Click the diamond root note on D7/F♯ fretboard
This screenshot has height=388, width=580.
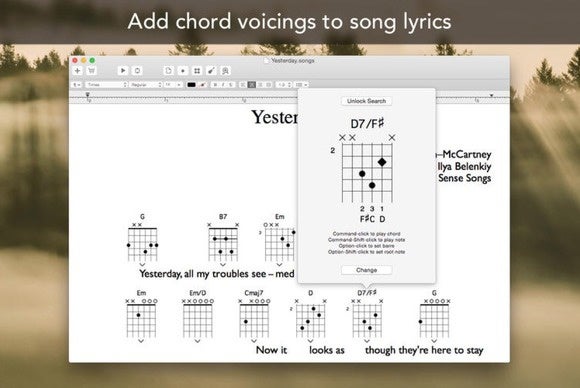382,162
